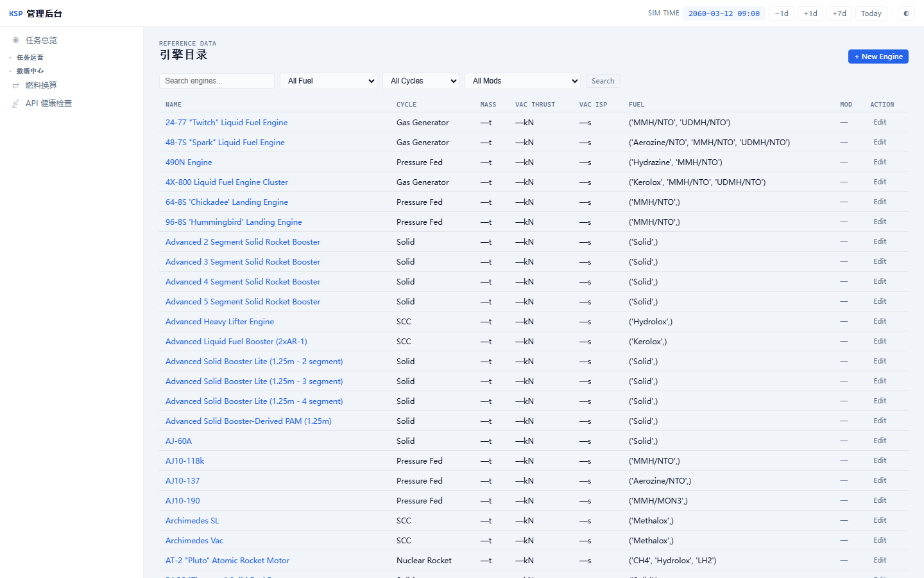Click the sim time value 2060-03-12 09:00

(724, 13)
